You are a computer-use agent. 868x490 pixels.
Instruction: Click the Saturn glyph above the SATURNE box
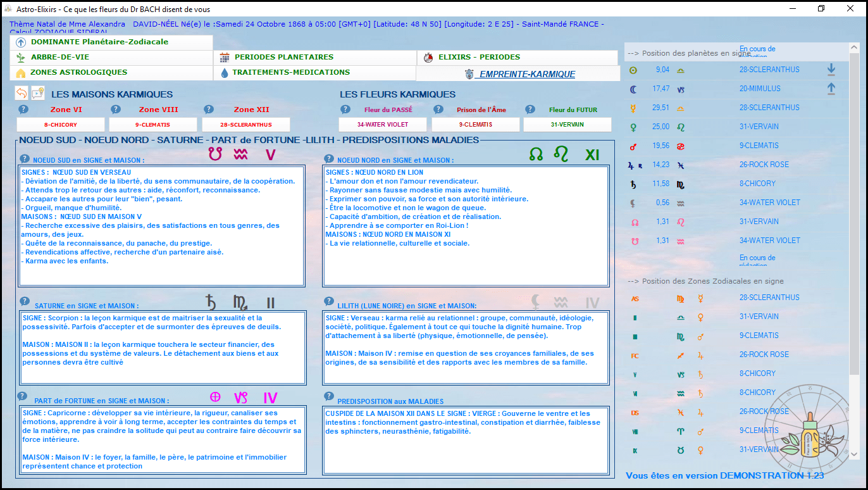[211, 301]
